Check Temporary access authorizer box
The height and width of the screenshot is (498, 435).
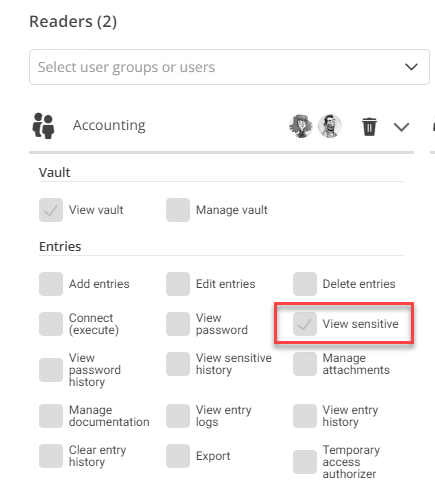point(305,462)
